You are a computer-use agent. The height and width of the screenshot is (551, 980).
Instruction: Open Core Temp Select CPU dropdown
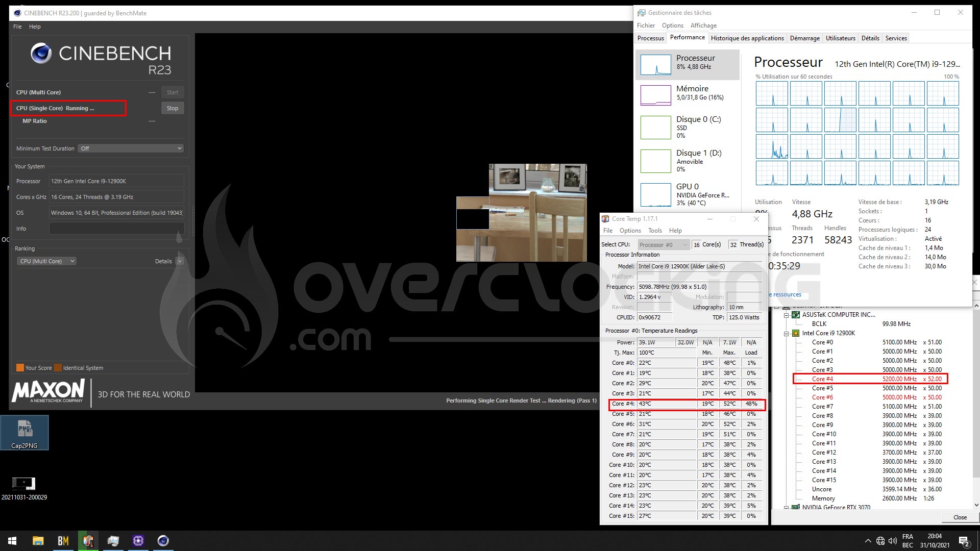664,245
